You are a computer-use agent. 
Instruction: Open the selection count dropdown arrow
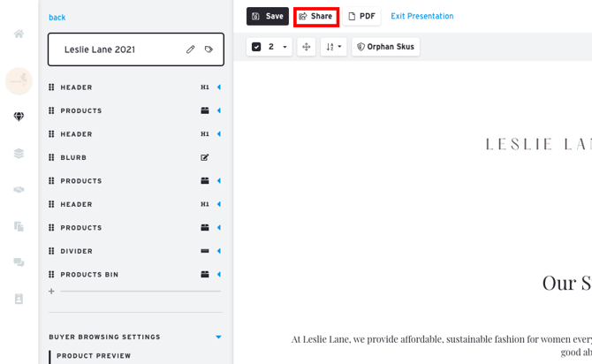point(285,47)
